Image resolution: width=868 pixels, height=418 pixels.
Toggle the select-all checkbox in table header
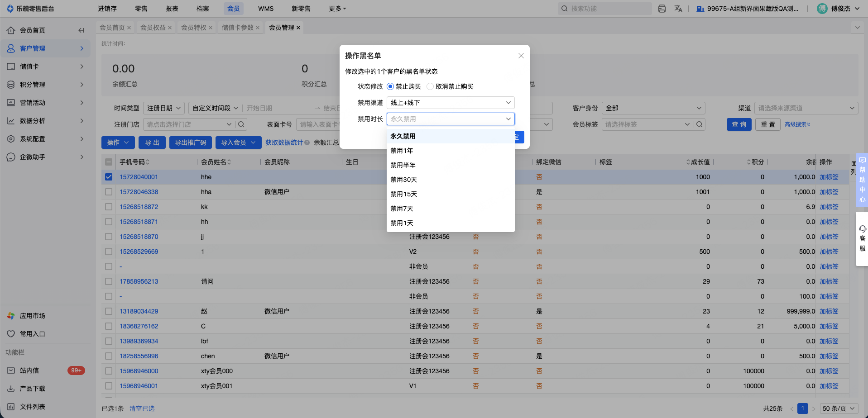[109, 162]
